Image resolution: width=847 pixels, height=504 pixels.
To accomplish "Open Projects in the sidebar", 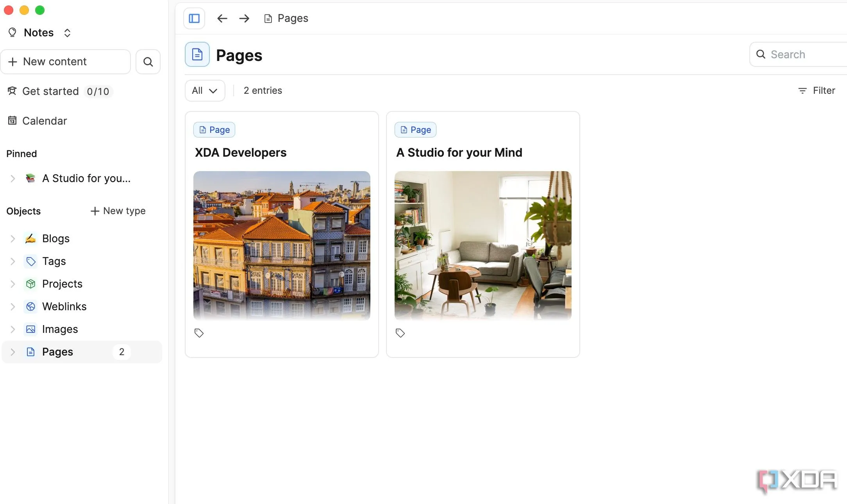I will tap(62, 284).
